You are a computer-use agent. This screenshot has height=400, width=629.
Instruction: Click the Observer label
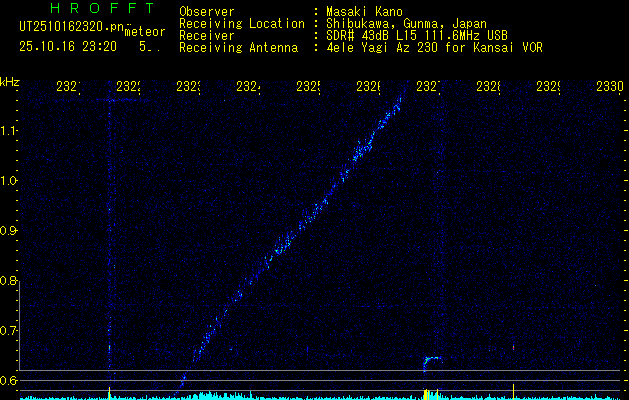click(207, 12)
